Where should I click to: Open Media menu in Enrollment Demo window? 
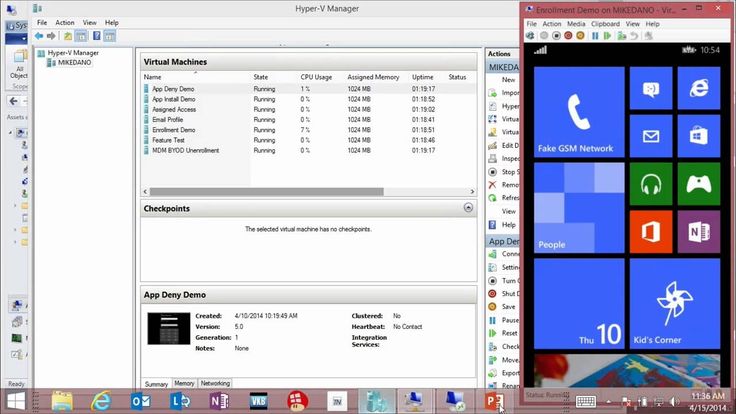point(576,24)
